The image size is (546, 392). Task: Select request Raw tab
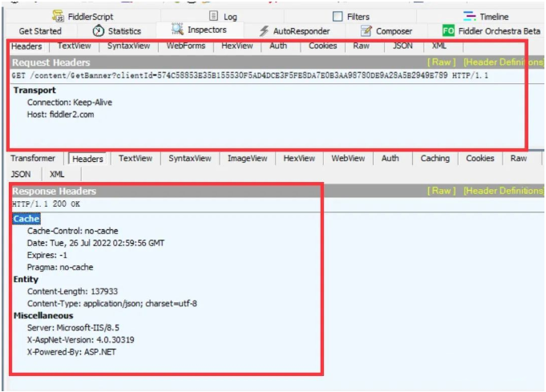coord(361,46)
